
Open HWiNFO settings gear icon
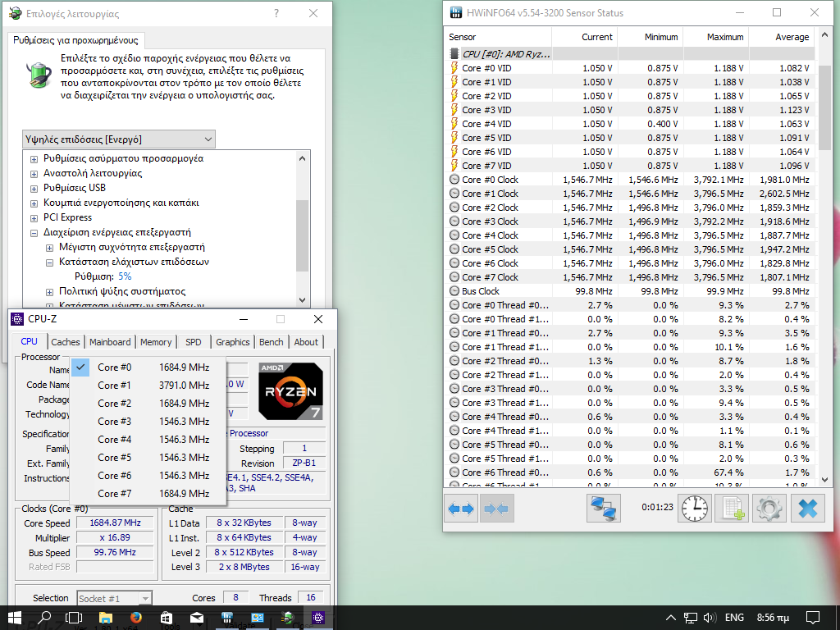pyautogui.click(x=769, y=508)
